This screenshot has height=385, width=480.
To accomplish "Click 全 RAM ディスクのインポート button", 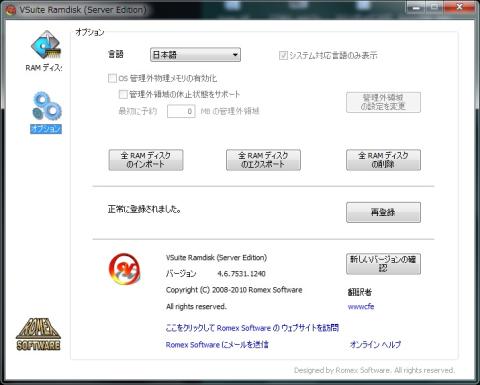I will [146, 160].
